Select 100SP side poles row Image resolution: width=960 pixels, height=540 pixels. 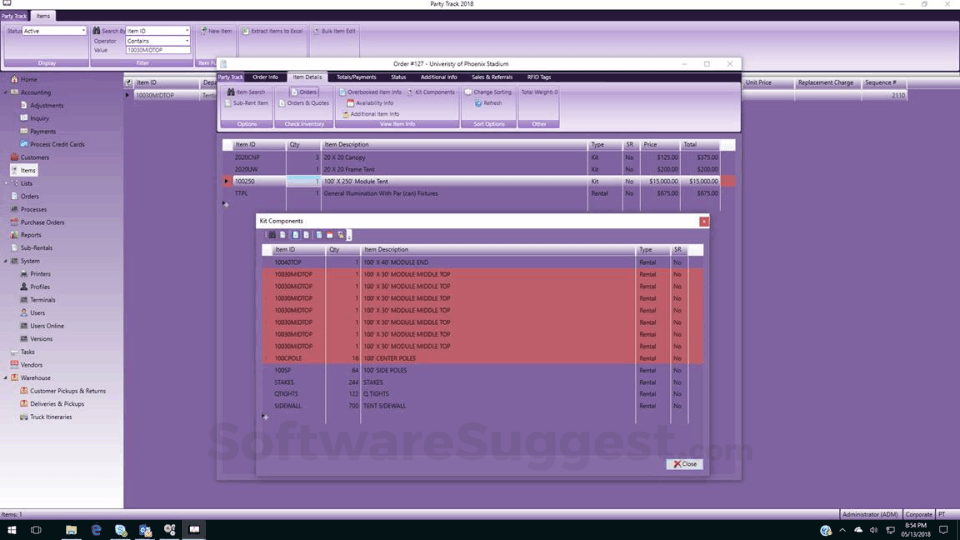click(482, 370)
